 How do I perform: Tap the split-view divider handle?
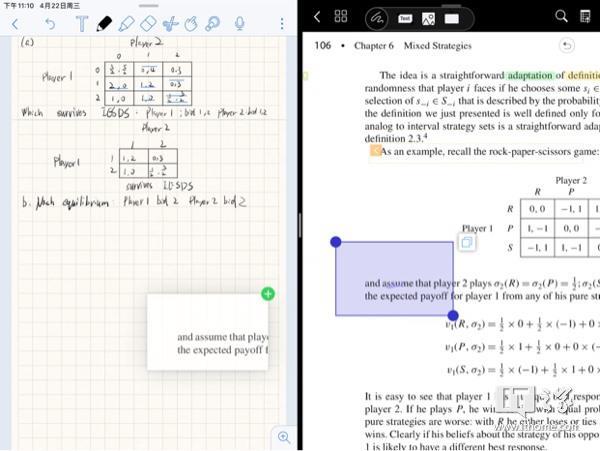(300, 226)
